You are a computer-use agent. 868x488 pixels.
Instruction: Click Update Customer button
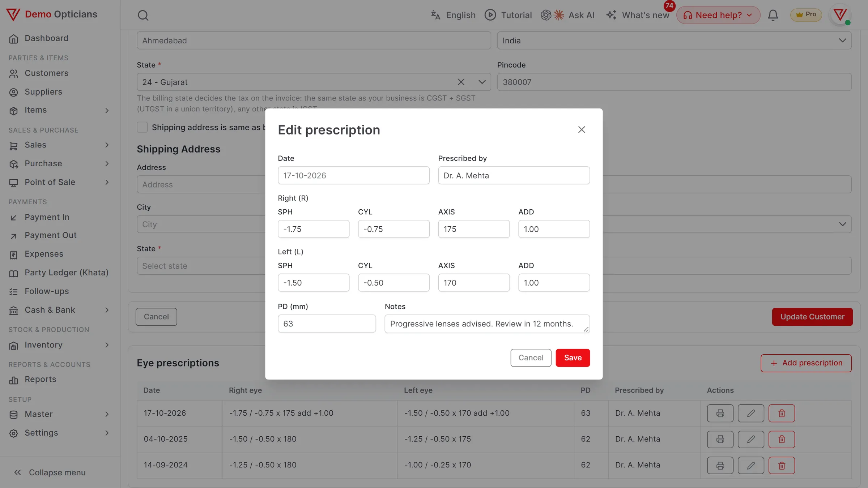pyautogui.click(x=812, y=317)
